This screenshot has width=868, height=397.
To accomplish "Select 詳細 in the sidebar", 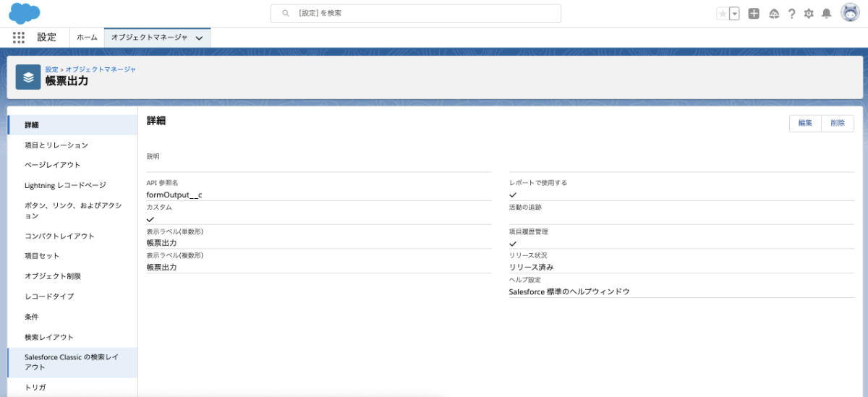I will [x=72, y=125].
